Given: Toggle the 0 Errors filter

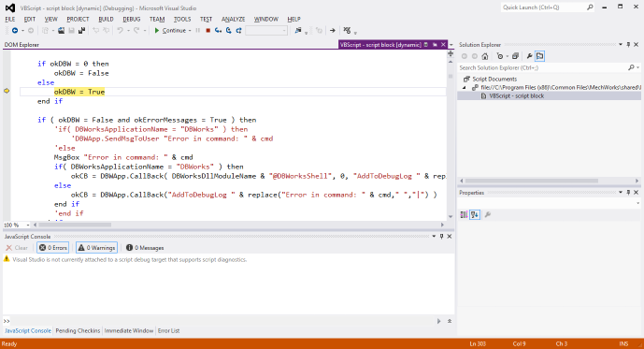Looking at the screenshot, I should click(53, 248).
